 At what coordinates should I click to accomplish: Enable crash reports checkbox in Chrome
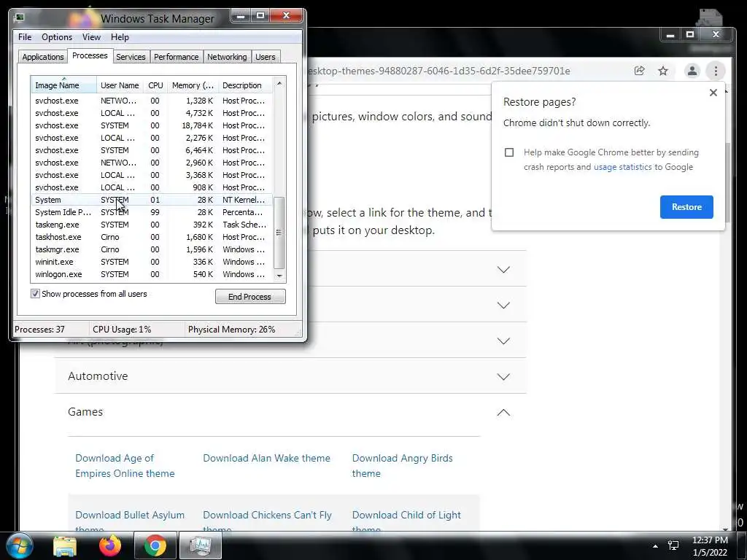[509, 152]
